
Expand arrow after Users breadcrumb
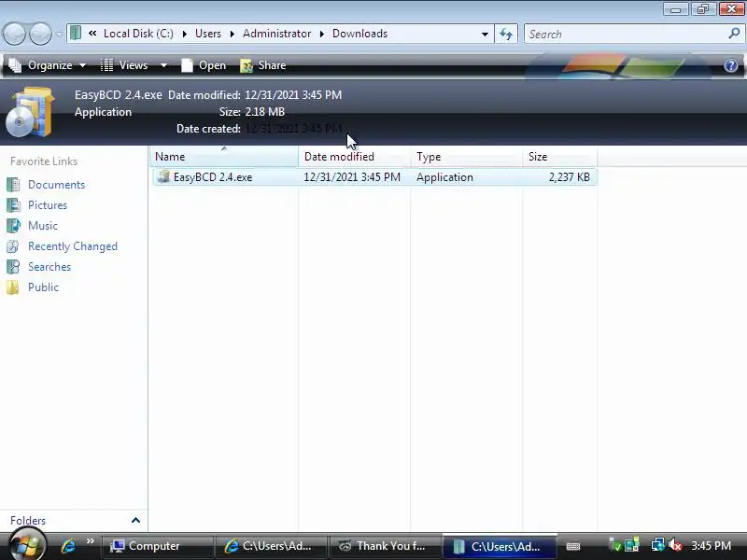(232, 34)
